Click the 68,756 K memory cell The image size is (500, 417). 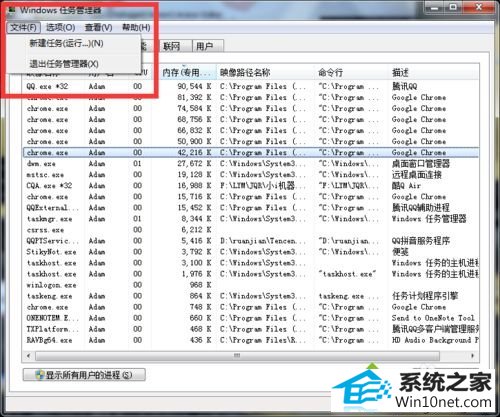point(194,119)
